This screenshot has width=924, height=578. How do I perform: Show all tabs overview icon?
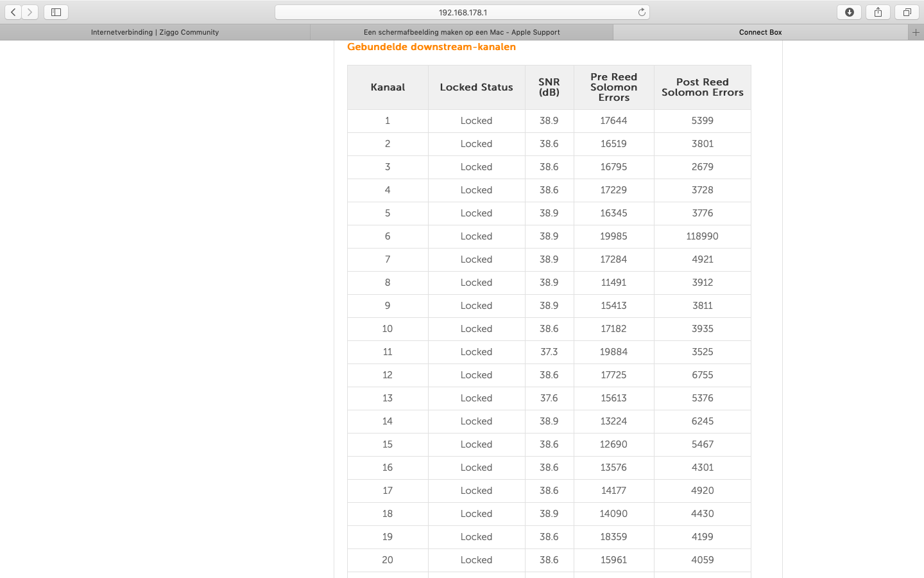click(907, 12)
